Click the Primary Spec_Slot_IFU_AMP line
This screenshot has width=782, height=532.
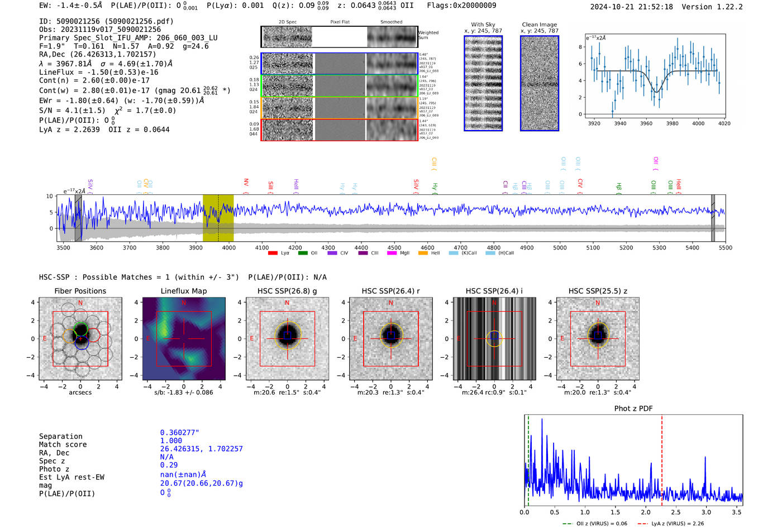coord(128,38)
